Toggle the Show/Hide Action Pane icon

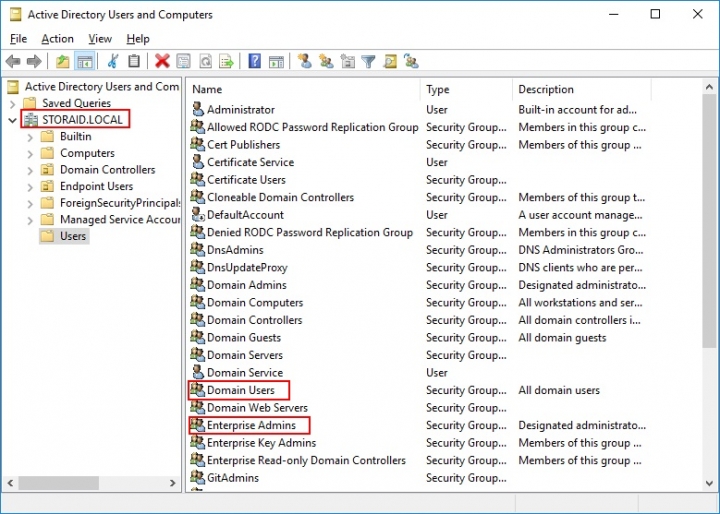coord(276,61)
